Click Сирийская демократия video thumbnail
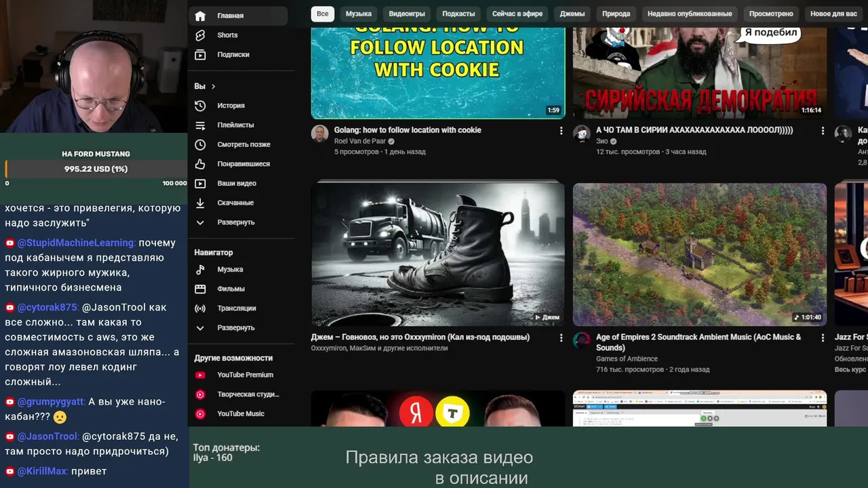The width and height of the screenshot is (868, 488). pos(700,73)
